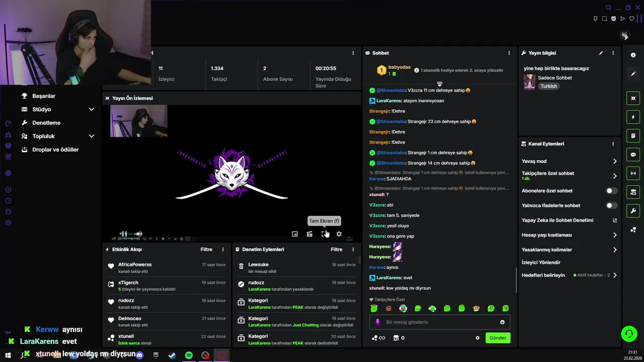Select xTigerch raid activity row
644x362 pixels.
[x=166, y=286]
